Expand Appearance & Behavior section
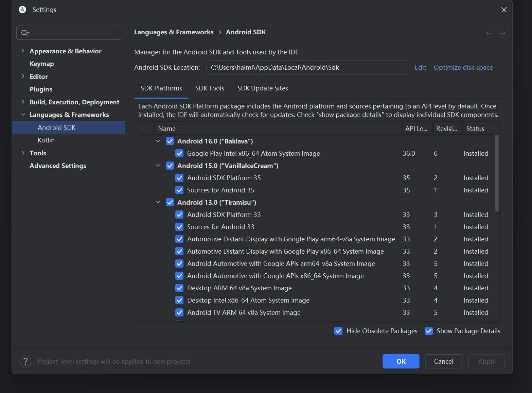The image size is (532, 393). point(23,51)
